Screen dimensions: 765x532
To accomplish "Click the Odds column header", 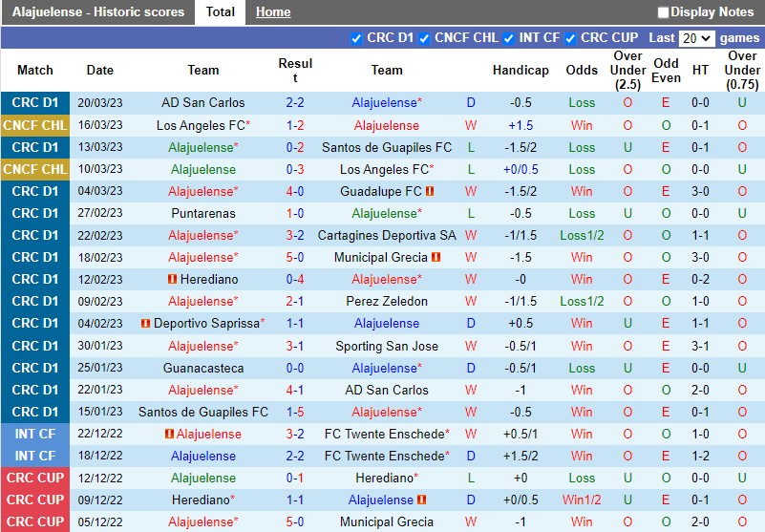I will click(582, 71).
